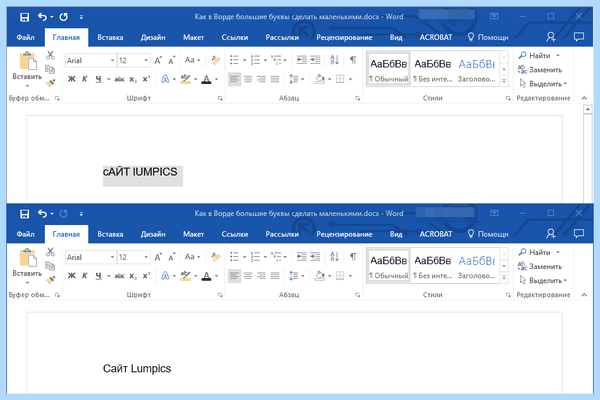
Task: Apply text highlight color in the upper window
Action: pos(186,79)
